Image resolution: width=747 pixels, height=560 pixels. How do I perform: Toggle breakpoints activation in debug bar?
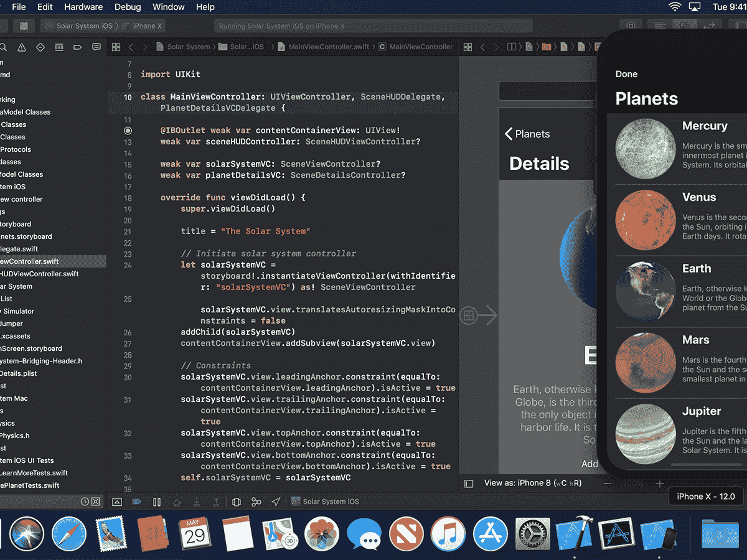pos(137,502)
